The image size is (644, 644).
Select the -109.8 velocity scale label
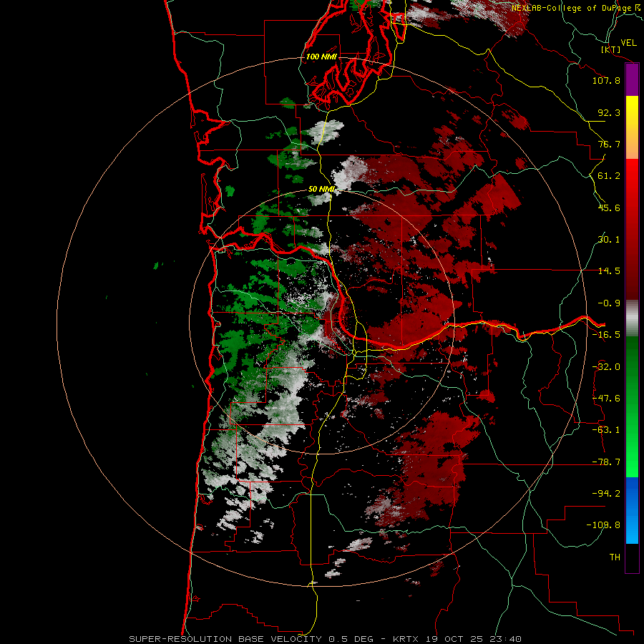pos(603,525)
